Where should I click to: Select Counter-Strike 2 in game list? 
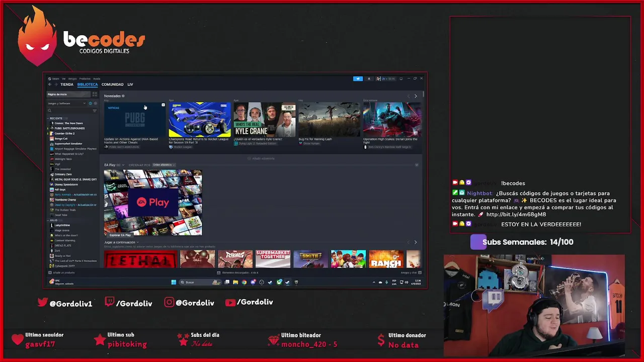[64, 133]
